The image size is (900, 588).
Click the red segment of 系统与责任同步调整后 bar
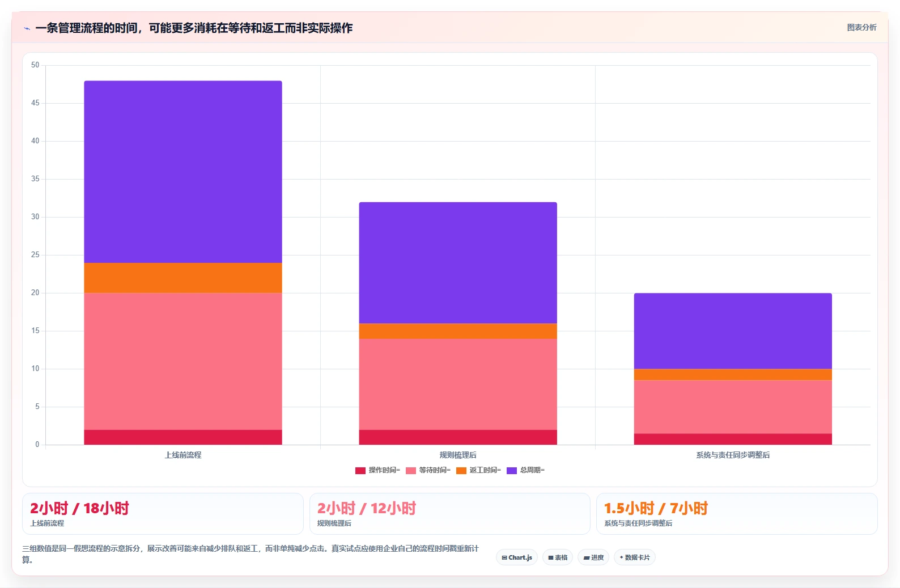733,439
